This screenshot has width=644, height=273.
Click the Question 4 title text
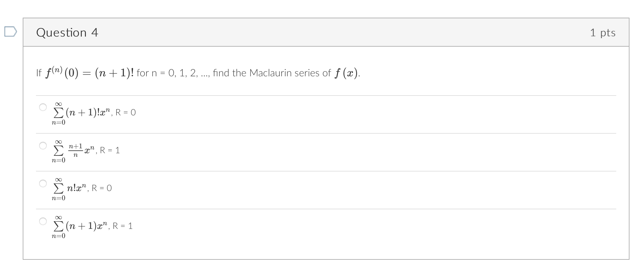[67, 32]
